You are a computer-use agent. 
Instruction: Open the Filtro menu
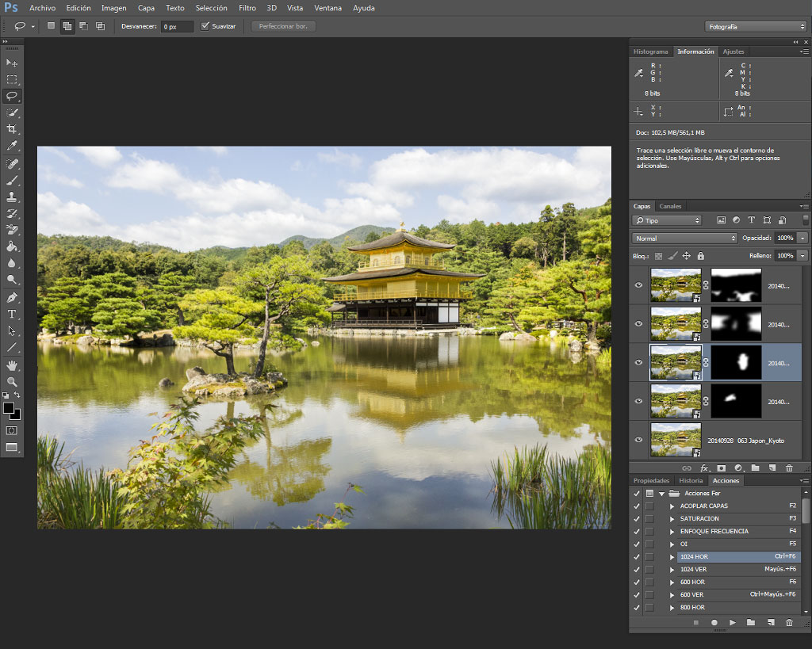pos(247,8)
